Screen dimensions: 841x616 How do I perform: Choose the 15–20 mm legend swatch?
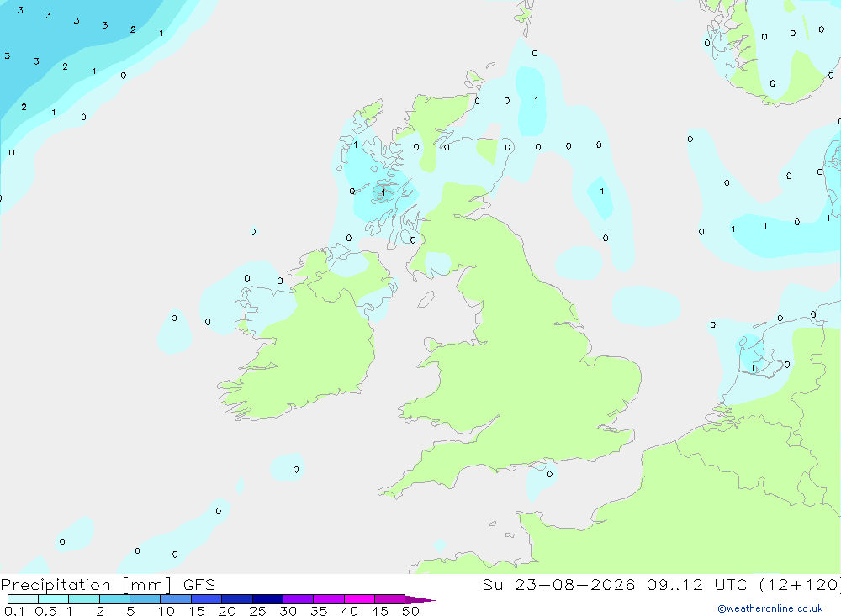[207, 599]
